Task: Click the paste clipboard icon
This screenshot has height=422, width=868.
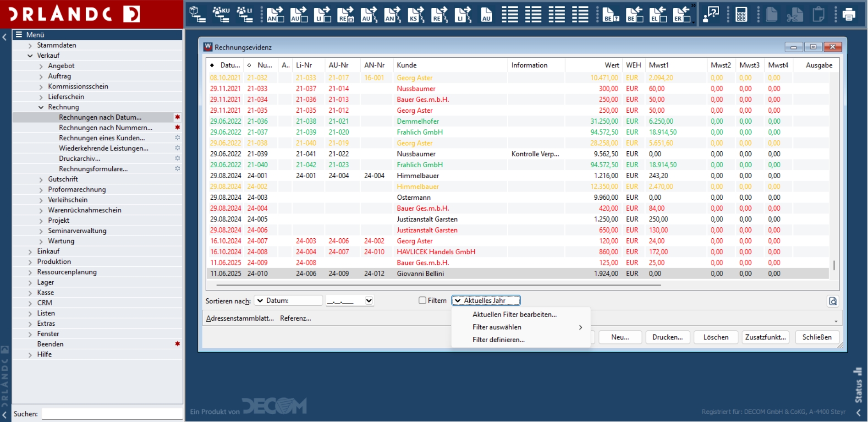Action: [819, 14]
